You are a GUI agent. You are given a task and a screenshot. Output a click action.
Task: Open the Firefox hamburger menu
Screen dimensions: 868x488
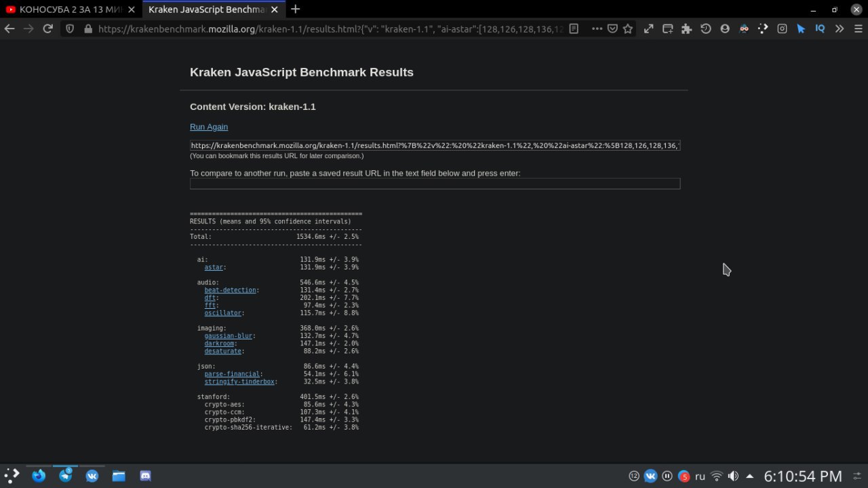(x=858, y=29)
